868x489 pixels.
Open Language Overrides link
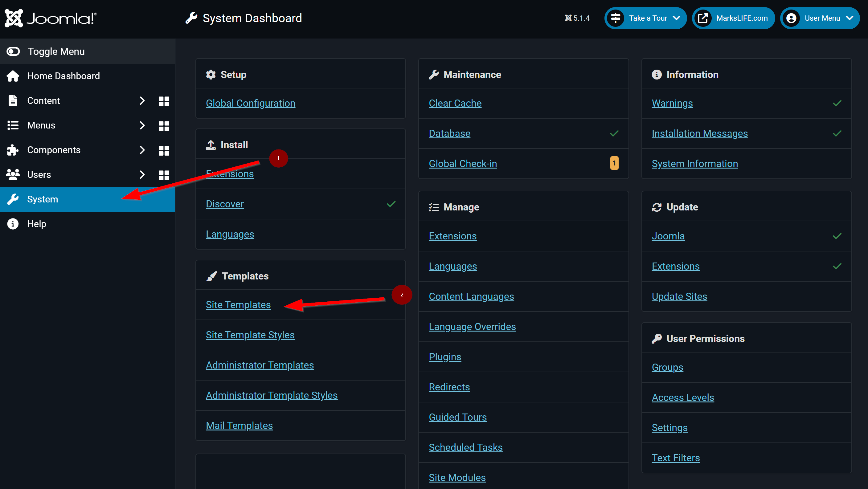472,326
